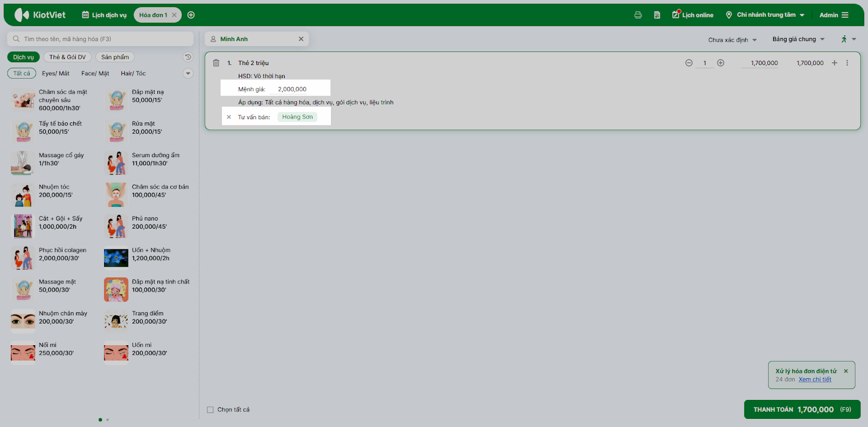Add Nhuộm tóc service
The width and height of the screenshot is (868, 427).
[54, 195]
